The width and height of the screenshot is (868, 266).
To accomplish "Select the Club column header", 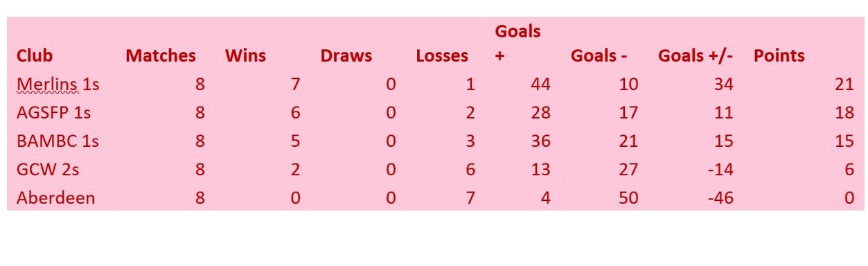I will [x=35, y=56].
